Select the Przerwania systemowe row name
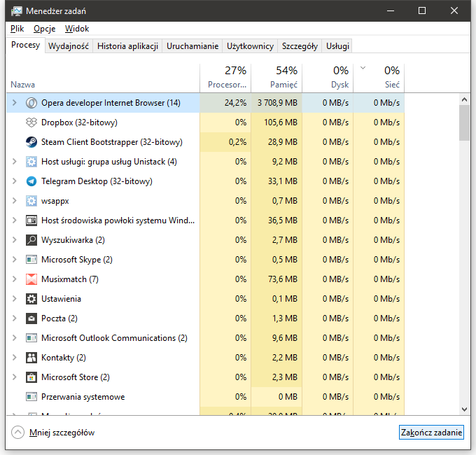The width and height of the screenshot is (476, 455). [x=83, y=397]
